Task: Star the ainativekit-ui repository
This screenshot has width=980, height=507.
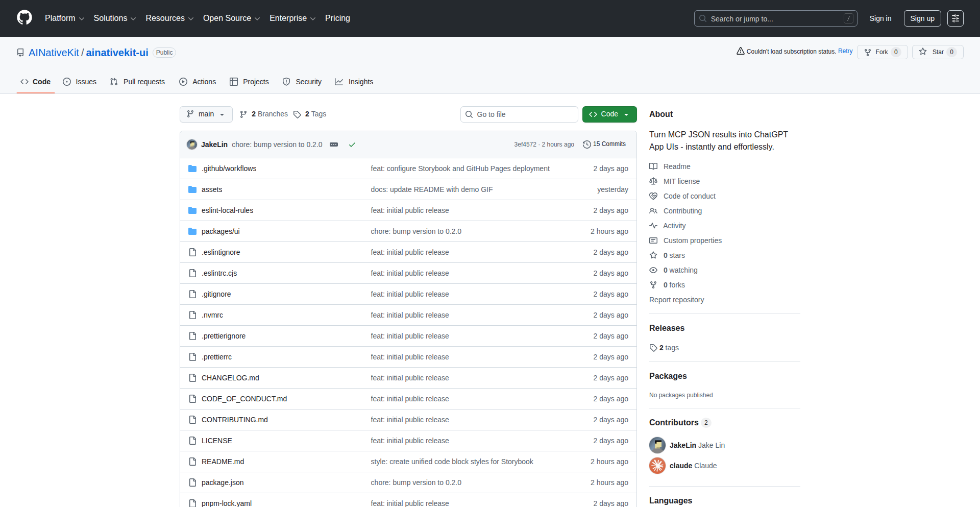Action: (937, 52)
